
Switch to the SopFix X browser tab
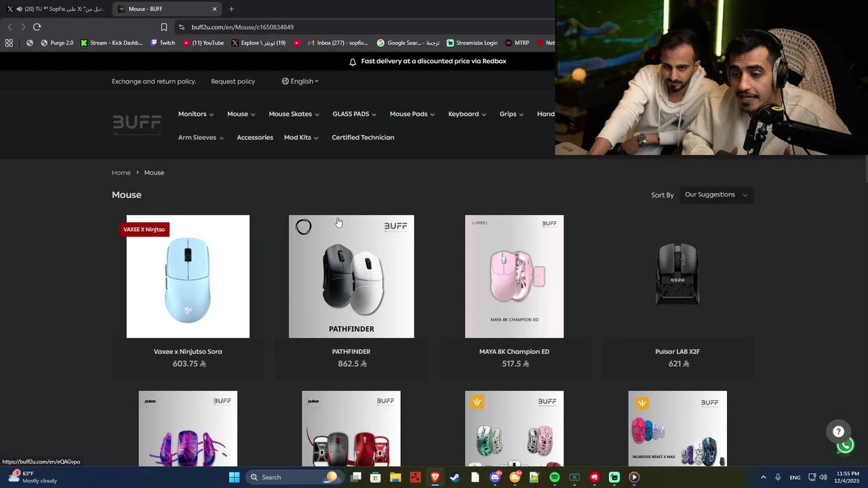click(56, 9)
